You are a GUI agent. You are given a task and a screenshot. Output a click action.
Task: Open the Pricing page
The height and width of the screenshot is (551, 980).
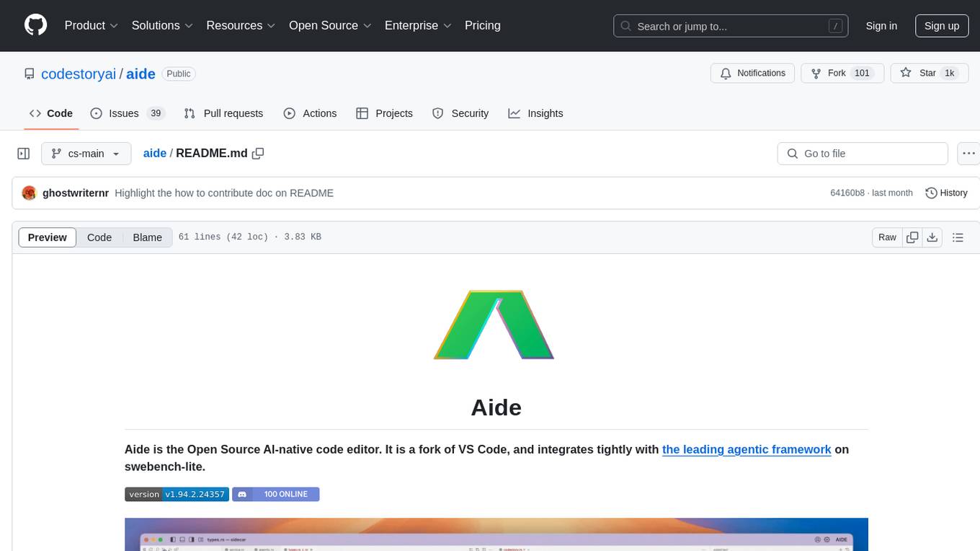(x=483, y=25)
